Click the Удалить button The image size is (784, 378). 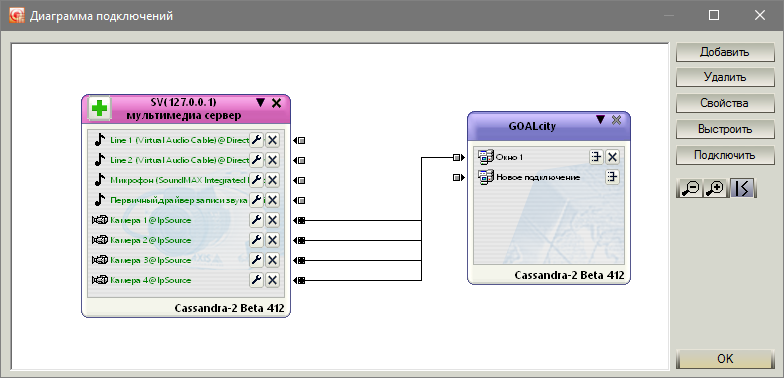(x=725, y=78)
